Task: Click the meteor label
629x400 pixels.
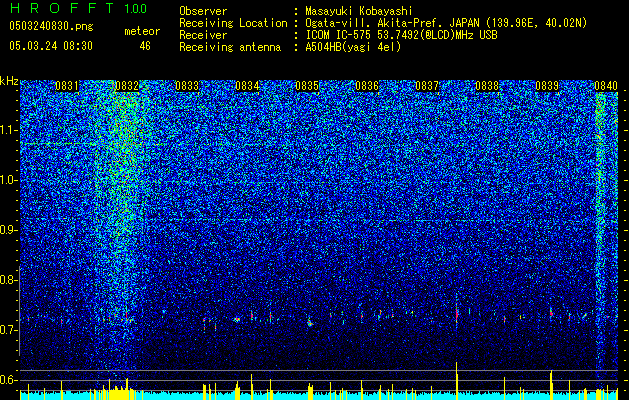Action: coord(142,31)
